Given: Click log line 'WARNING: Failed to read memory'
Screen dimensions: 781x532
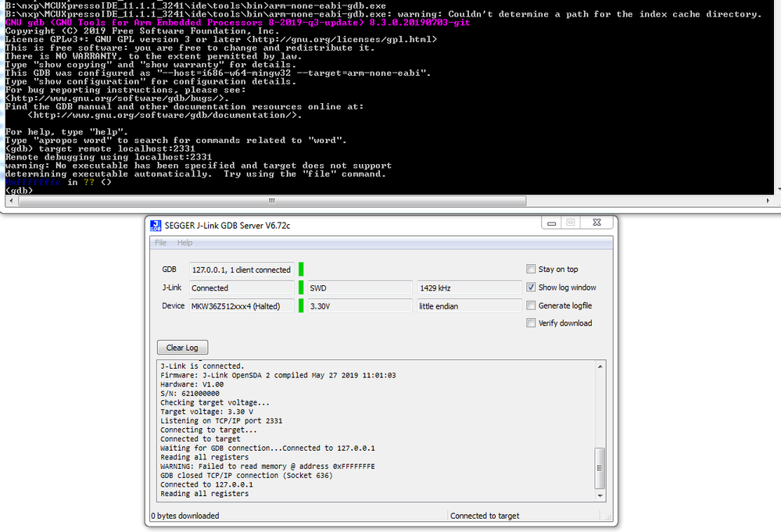Looking at the screenshot, I should pos(267,466).
